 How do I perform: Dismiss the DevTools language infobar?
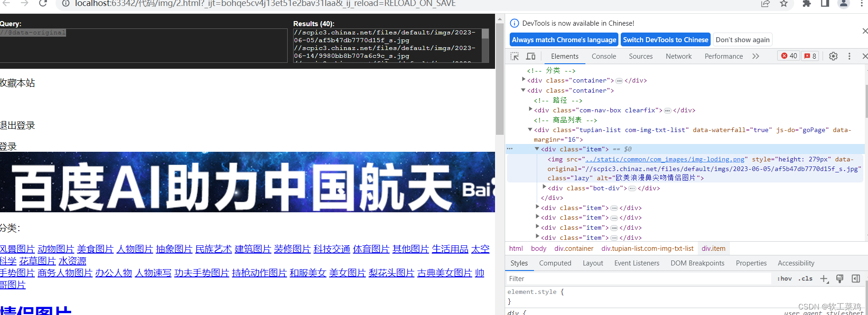point(864,31)
